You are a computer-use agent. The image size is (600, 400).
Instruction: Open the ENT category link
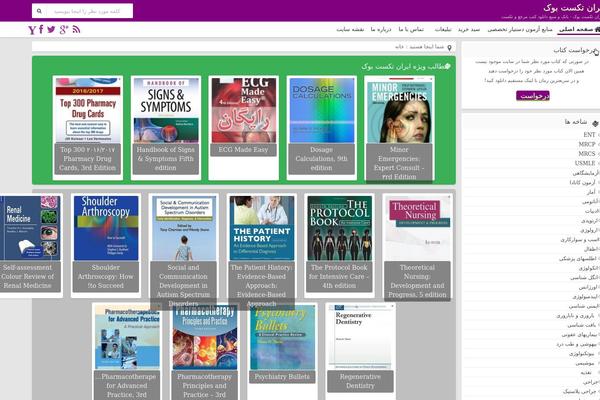point(589,135)
